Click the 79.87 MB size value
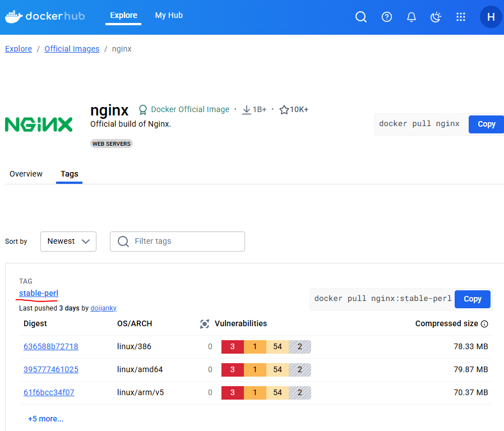This screenshot has width=504, height=431. tap(470, 369)
